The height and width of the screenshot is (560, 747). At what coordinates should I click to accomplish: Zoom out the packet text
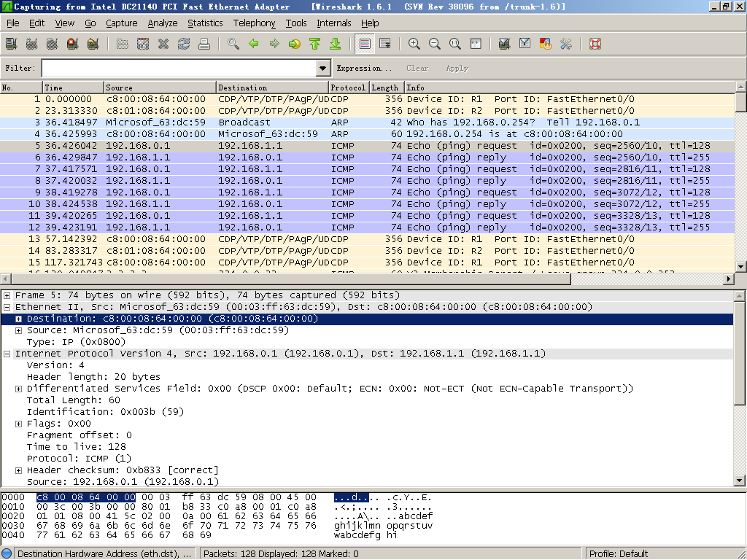435,44
